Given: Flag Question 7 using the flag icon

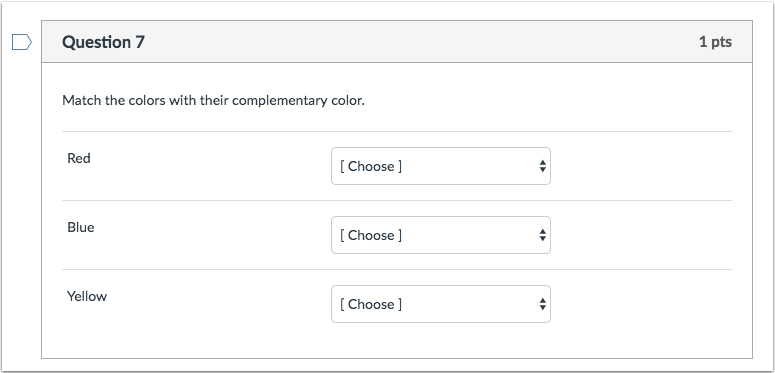Looking at the screenshot, I should (22, 42).
